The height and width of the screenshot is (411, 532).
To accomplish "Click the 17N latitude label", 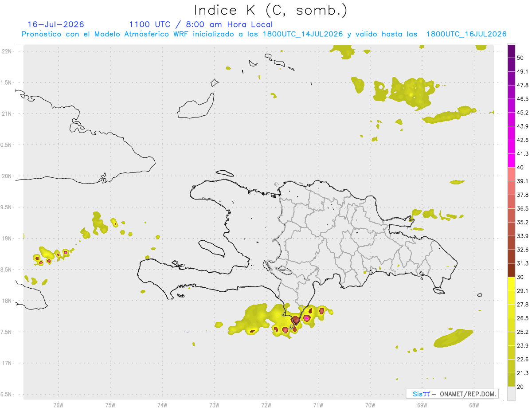I will click(x=8, y=363).
